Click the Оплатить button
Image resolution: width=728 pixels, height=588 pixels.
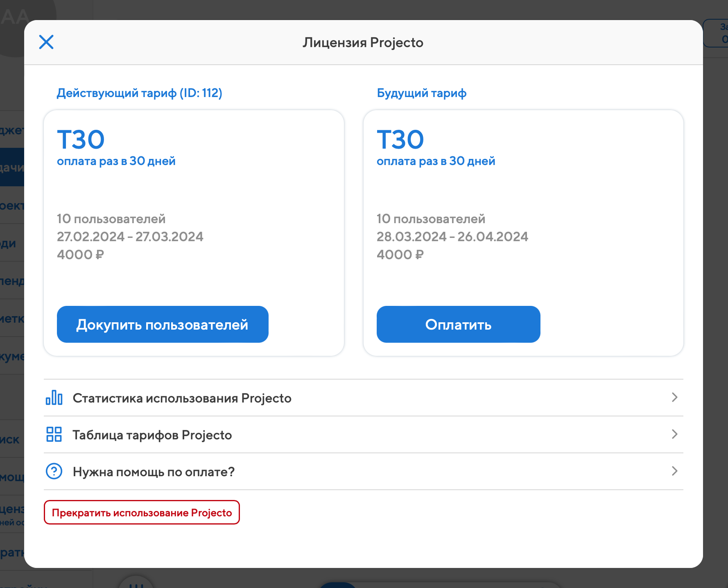coord(458,324)
